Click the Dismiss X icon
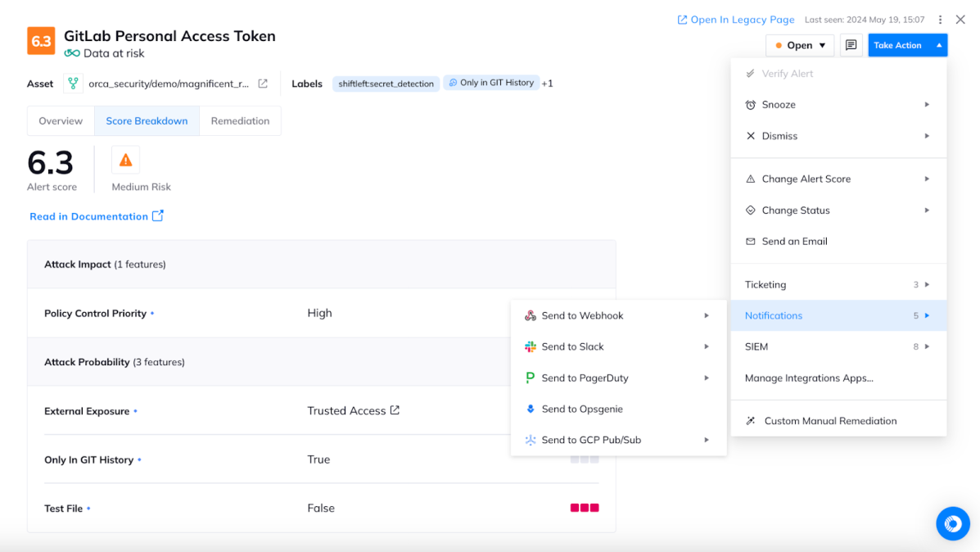This screenshot has height=552, width=980. coord(751,136)
